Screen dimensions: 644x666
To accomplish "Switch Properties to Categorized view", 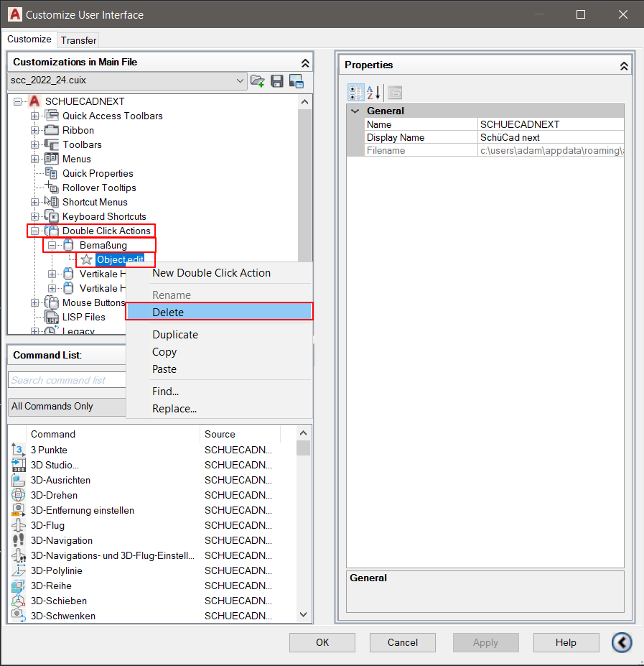I will [x=355, y=93].
